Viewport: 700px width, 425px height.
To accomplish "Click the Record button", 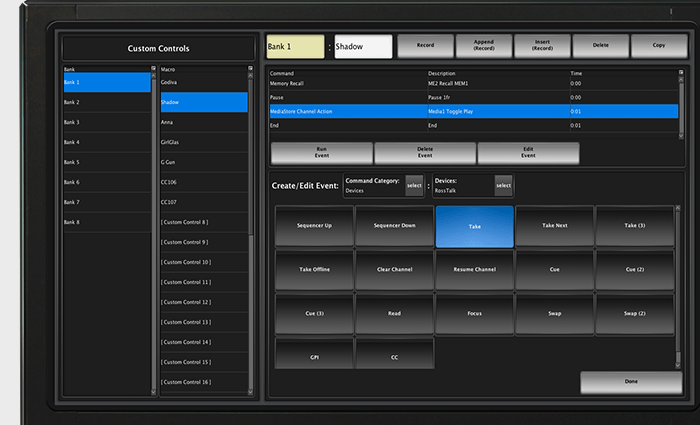I will coord(426,46).
